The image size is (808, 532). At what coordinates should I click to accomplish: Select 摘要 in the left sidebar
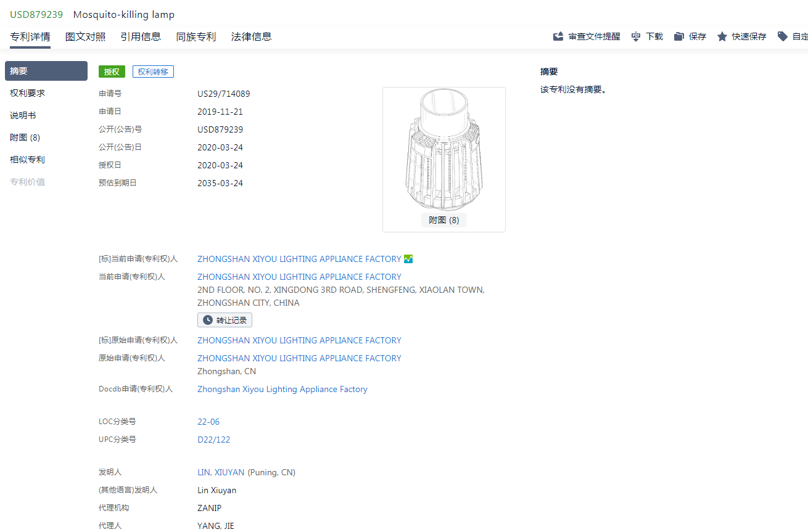(x=46, y=71)
